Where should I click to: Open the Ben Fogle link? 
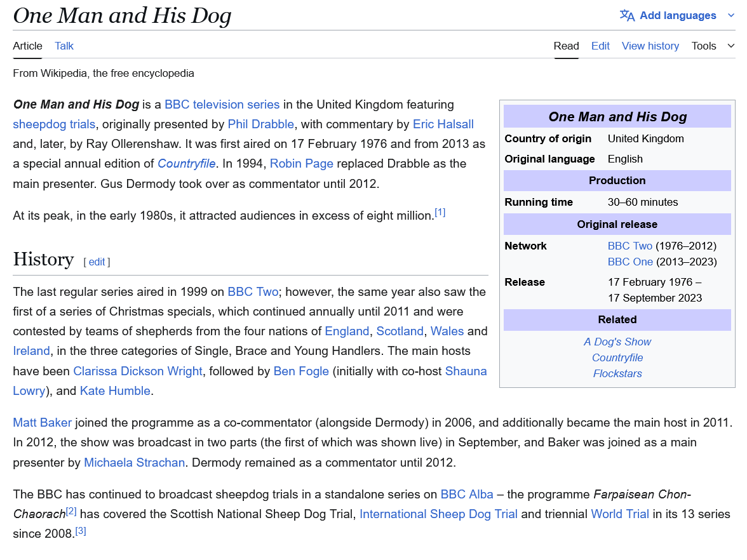301,371
